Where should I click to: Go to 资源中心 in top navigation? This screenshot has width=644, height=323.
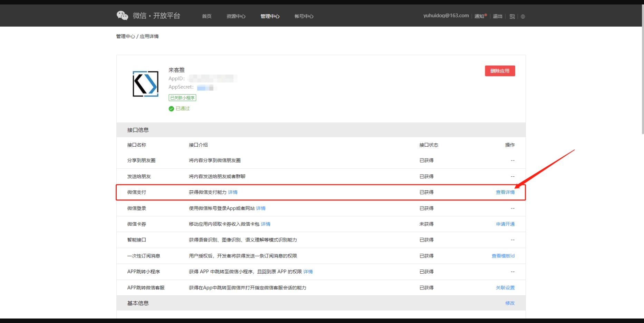tap(236, 16)
